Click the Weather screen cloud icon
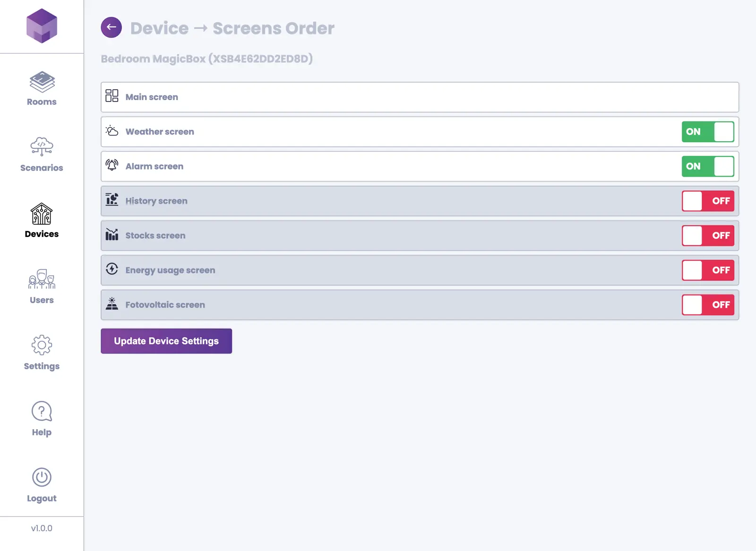The height and width of the screenshot is (551, 756). click(x=112, y=131)
